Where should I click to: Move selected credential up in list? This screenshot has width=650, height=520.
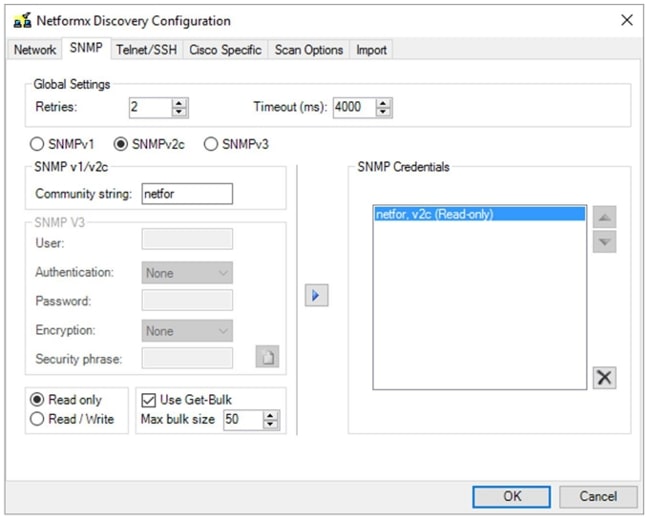[604, 217]
